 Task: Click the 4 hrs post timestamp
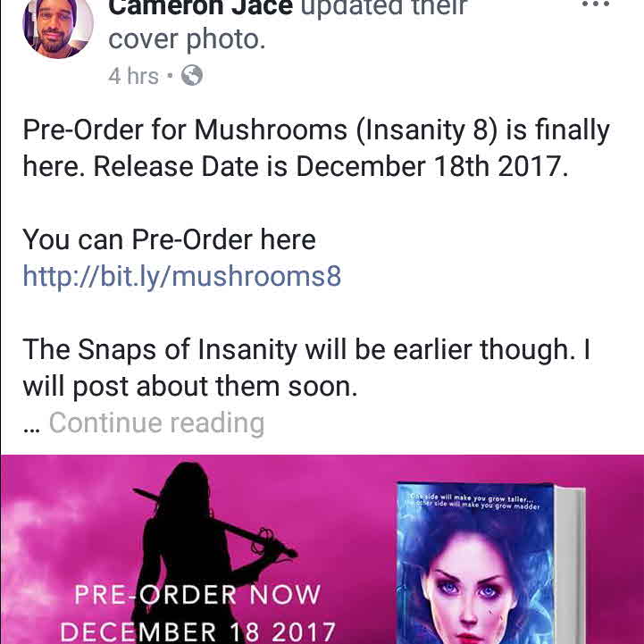(133, 77)
